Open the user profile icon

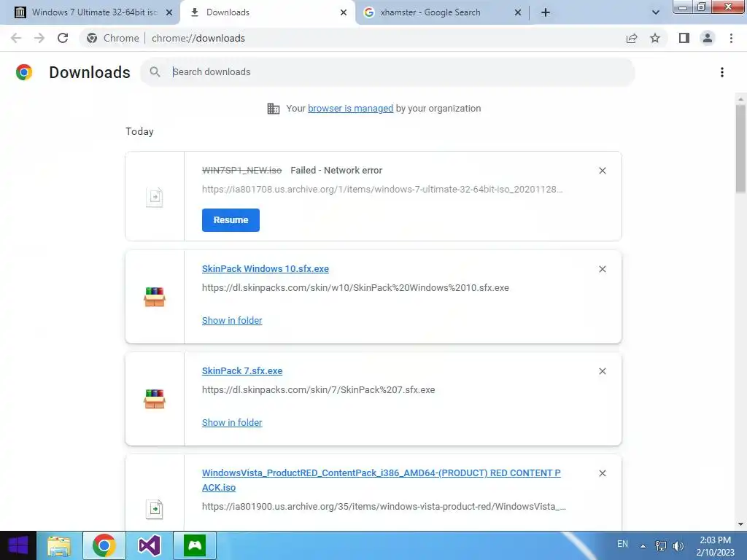tap(708, 38)
